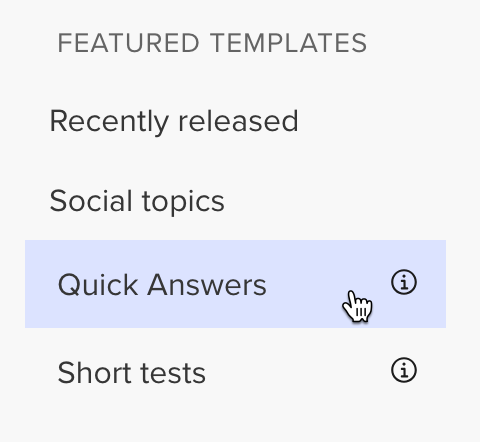Open the Quick Answers templates
Viewport: 480px width, 442px height.
(x=235, y=284)
